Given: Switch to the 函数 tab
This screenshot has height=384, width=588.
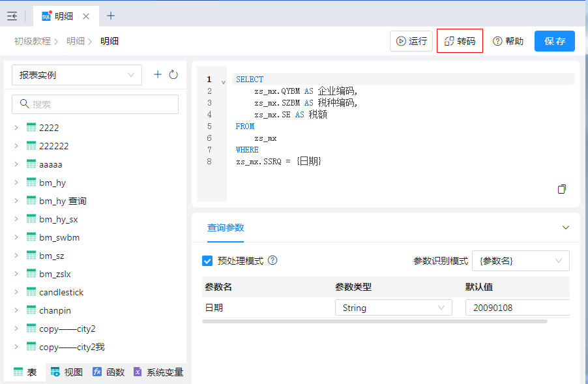Looking at the screenshot, I should point(108,372).
